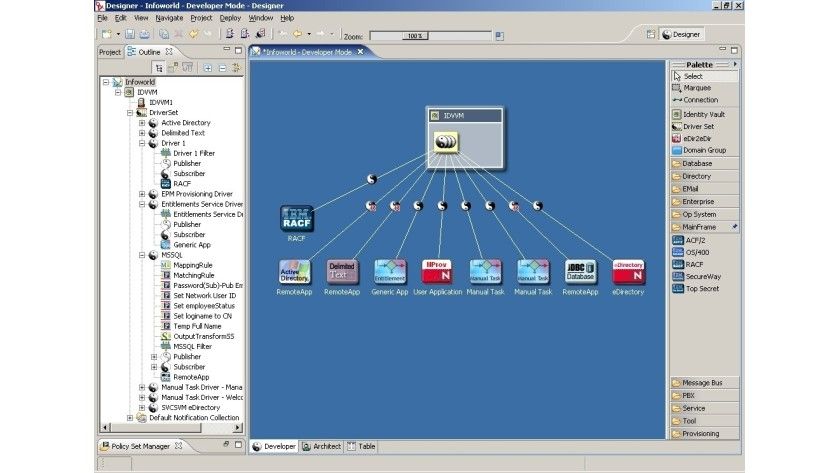This screenshot has width=840, height=473.
Task: Expand the MSSQL Publisher node
Action: (x=154, y=357)
